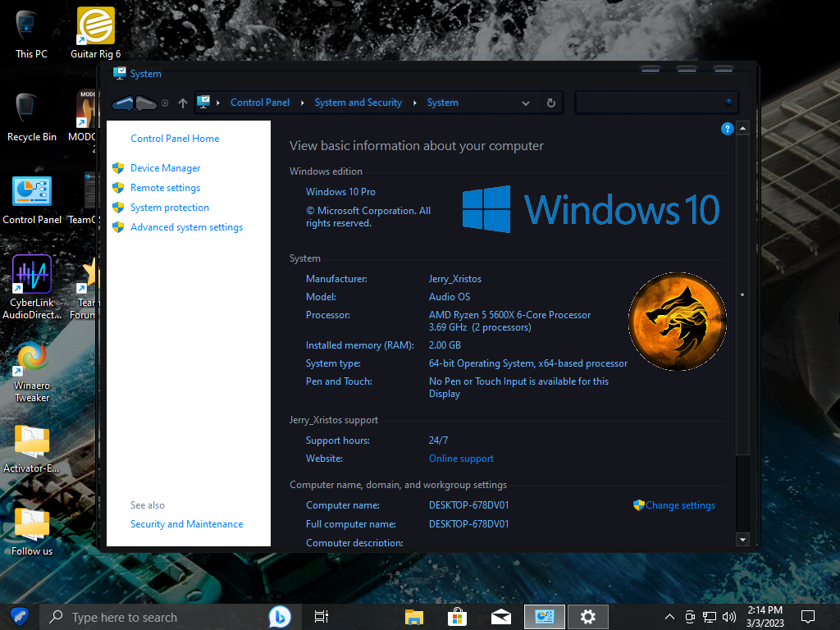Open the Help question mark icon
The image size is (840, 630).
pyautogui.click(x=727, y=129)
